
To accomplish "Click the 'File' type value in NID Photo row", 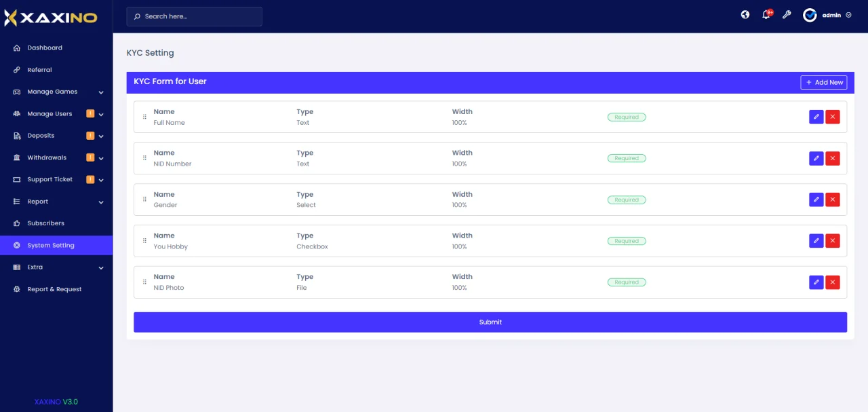I will click(x=302, y=288).
